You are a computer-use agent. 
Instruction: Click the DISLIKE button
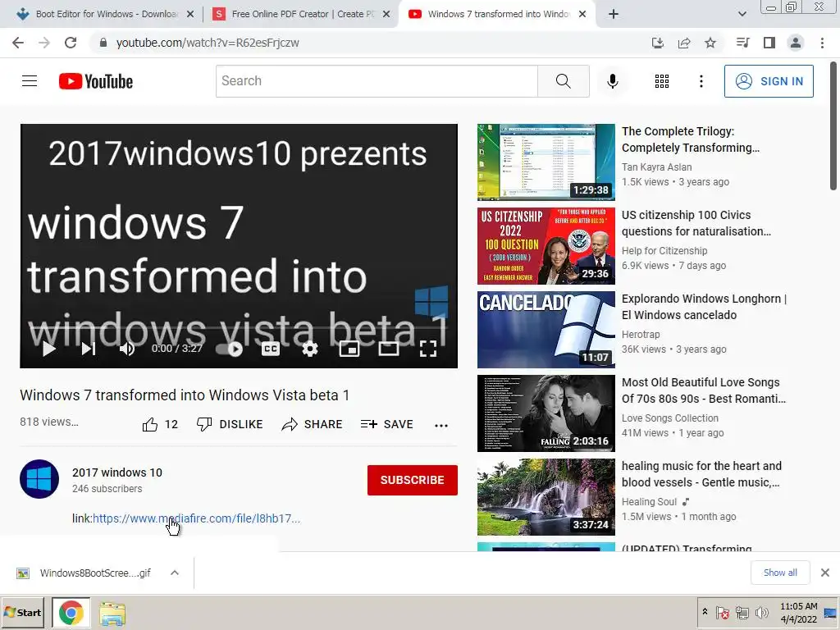(x=230, y=424)
